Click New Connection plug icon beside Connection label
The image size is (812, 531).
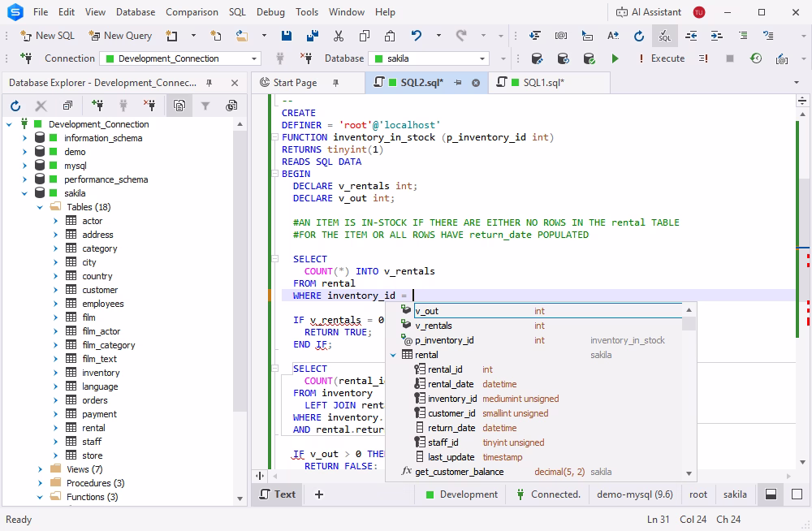pos(26,58)
